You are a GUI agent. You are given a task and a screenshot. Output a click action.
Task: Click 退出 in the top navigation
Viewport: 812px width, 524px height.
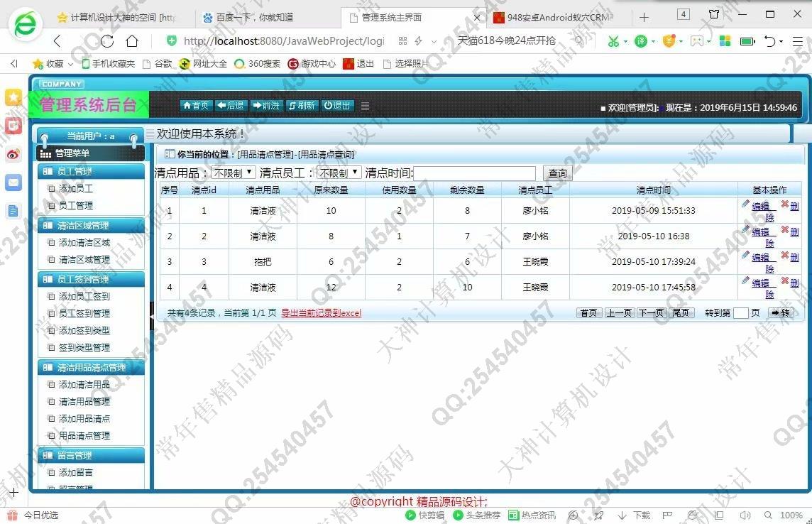click(x=337, y=106)
